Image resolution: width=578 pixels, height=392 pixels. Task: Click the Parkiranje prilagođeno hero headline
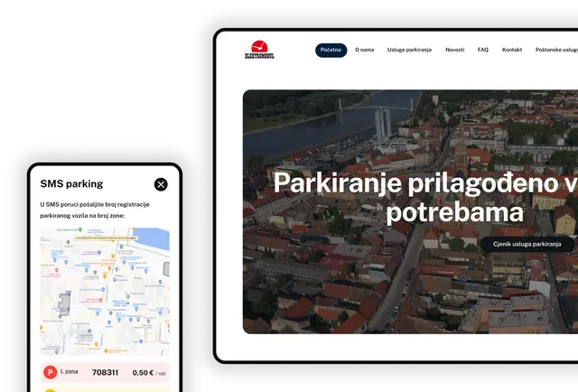[425, 198]
